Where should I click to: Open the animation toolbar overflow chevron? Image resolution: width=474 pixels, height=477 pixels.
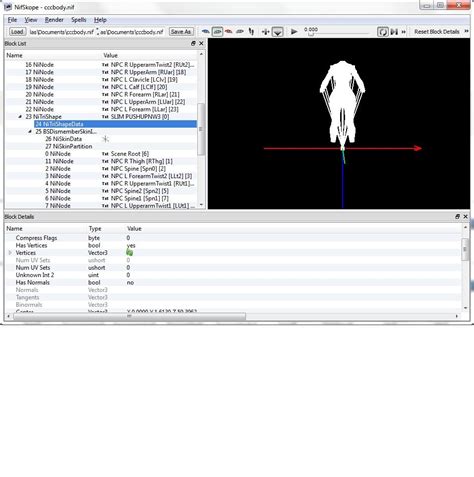(x=404, y=32)
